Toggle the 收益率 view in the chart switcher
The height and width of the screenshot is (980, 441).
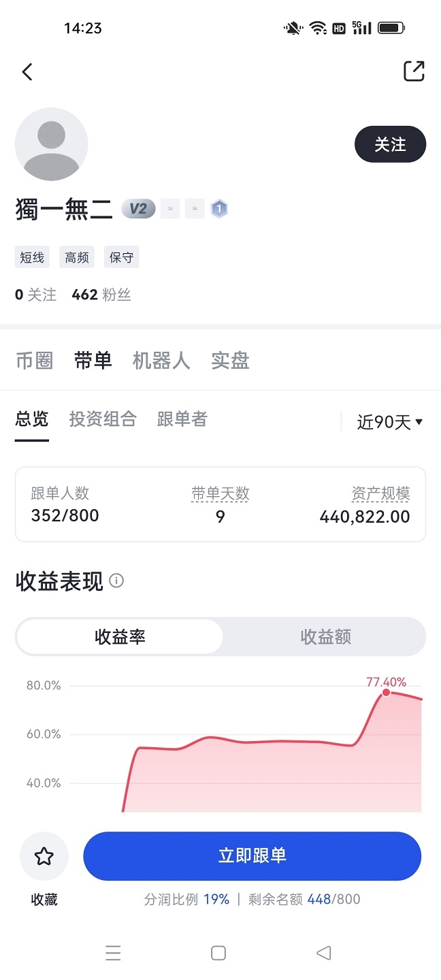(x=120, y=637)
